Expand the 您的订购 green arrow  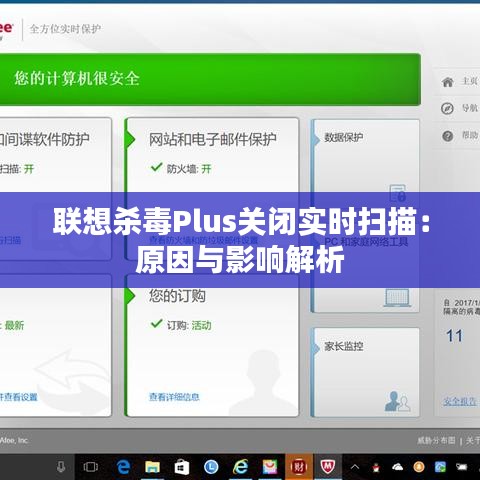click(130, 295)
